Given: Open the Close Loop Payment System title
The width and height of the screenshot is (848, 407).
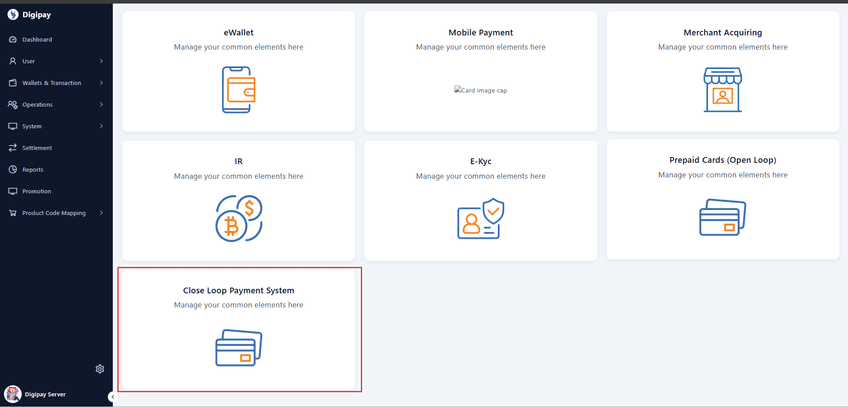Looking at the screenshot, I should [238, 290].
